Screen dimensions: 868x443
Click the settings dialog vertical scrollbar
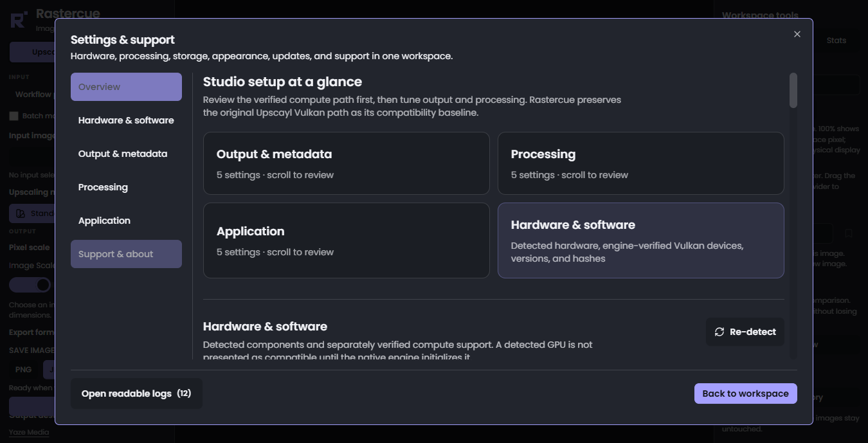(793, 90)
